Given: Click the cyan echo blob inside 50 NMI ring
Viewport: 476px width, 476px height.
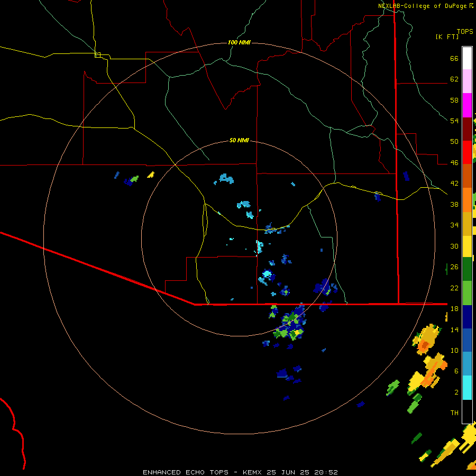Looking at the screenshot, I should (x=267, y=274).
